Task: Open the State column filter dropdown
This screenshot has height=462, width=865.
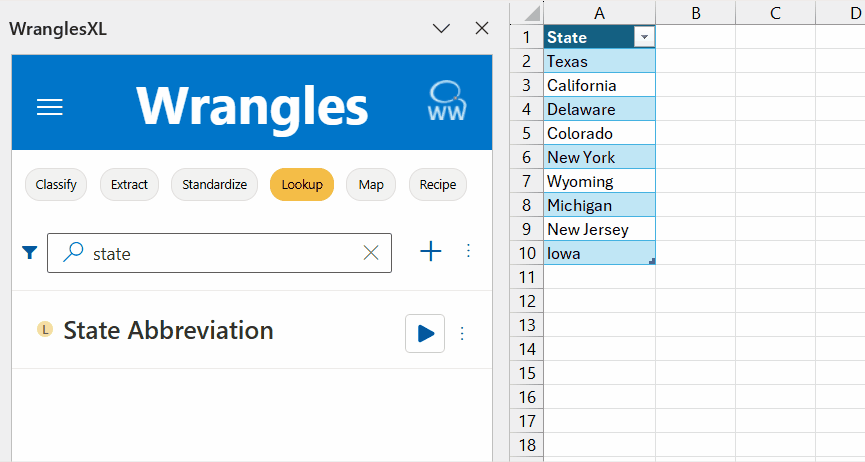Action: point(644,37)
